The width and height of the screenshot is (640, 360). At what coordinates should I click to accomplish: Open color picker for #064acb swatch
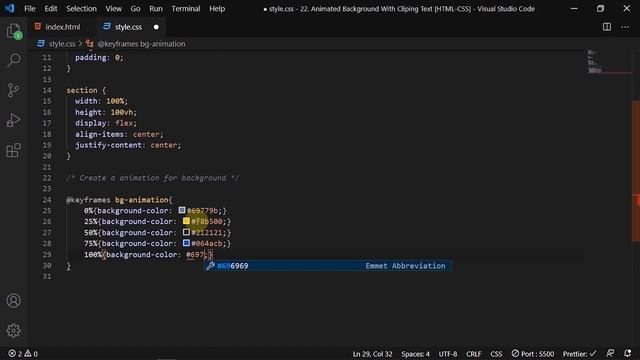coord(186,243)
